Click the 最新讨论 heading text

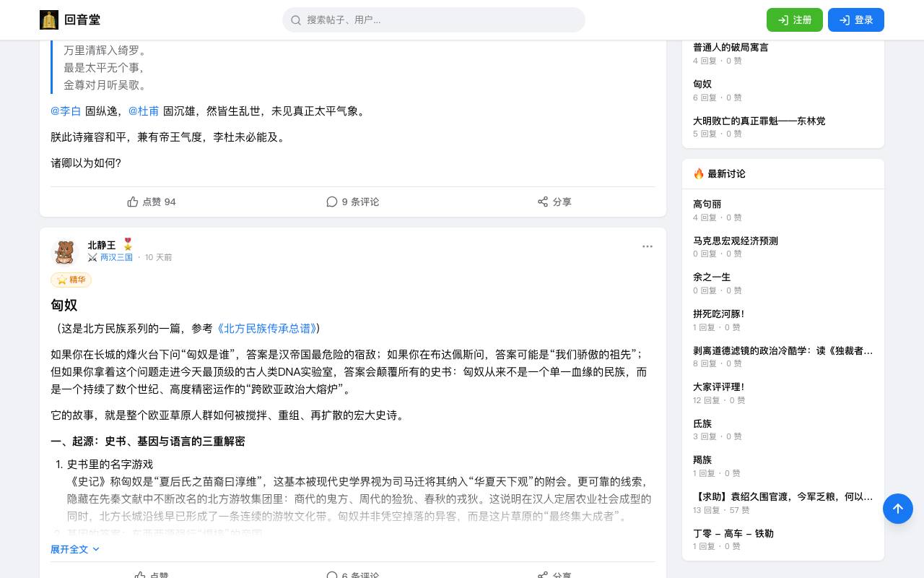(726, 174)
